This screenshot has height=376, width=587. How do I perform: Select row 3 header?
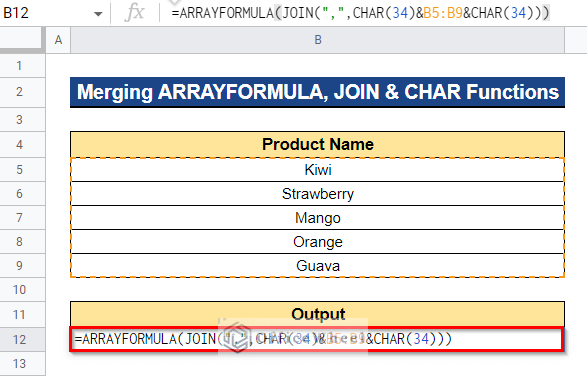[x=22, y=120]
